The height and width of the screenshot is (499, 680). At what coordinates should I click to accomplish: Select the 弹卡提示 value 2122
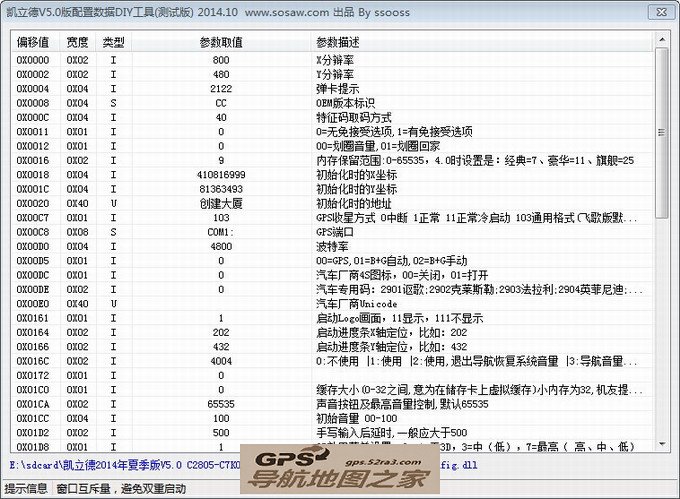220,89
